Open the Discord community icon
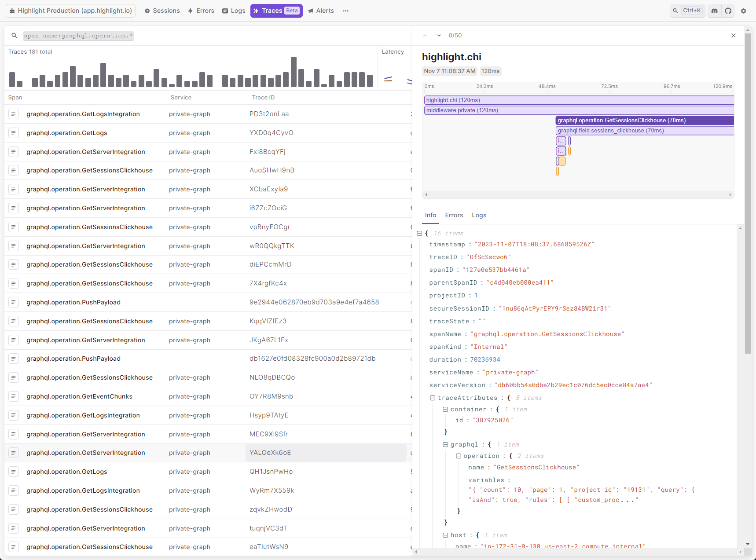The image size is (756, 560). click(x=715, y=11)
